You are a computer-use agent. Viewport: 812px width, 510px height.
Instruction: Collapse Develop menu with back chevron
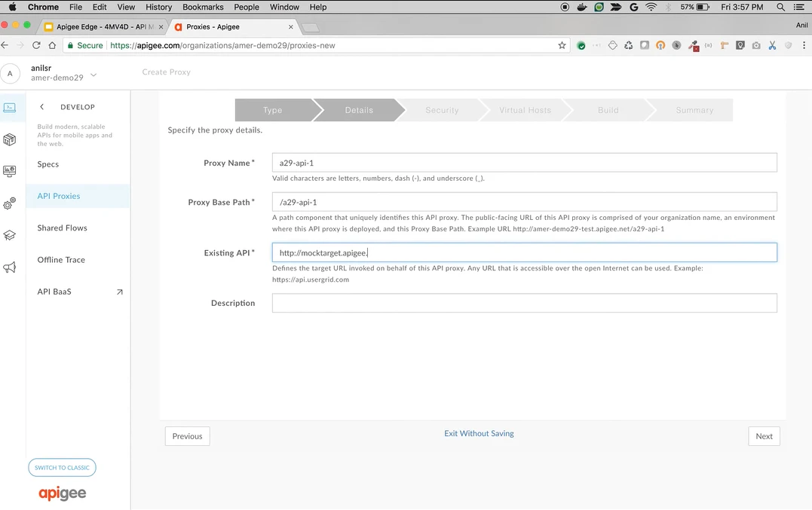(x=42, y=107)
